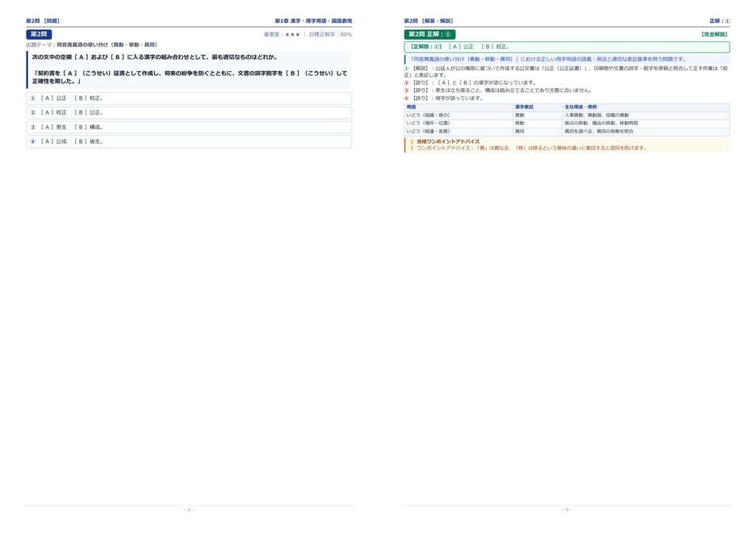Click the blue summary line about 用字用語の語義

[x=567, y=59]
